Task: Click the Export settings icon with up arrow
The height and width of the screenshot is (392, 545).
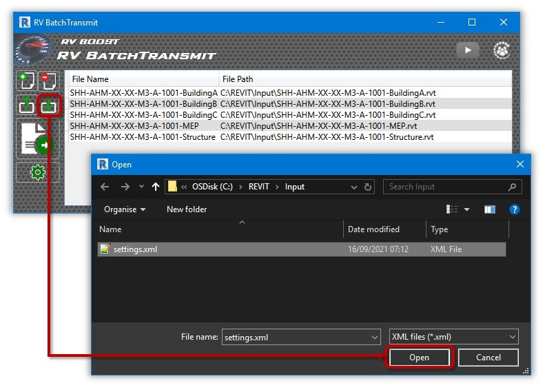Action: pos(27,105)
